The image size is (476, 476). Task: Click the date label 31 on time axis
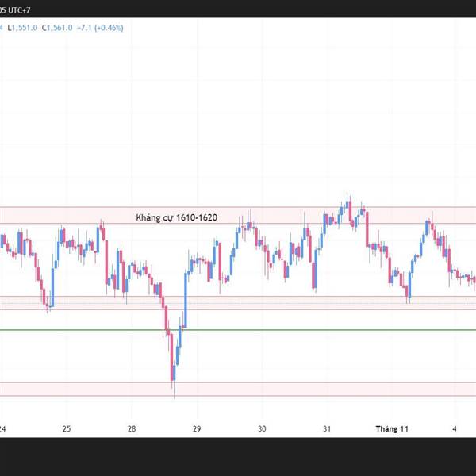tap(327, 428)
